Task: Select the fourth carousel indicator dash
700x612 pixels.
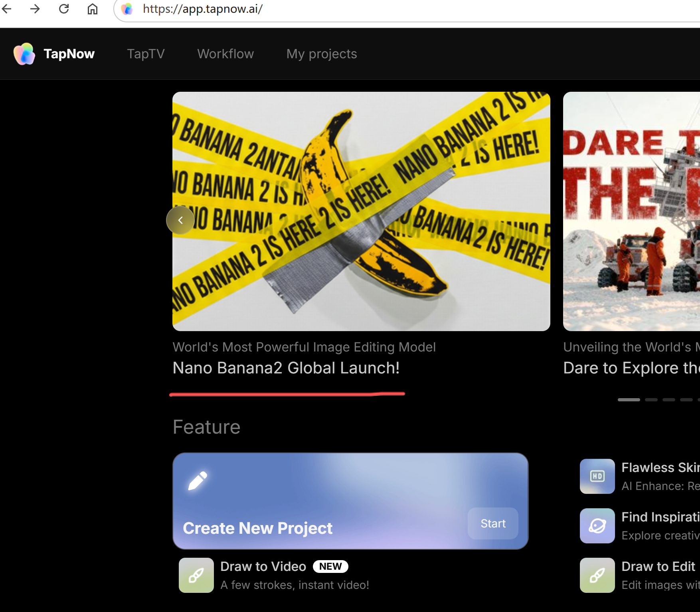Action: (x=686, y=399)
